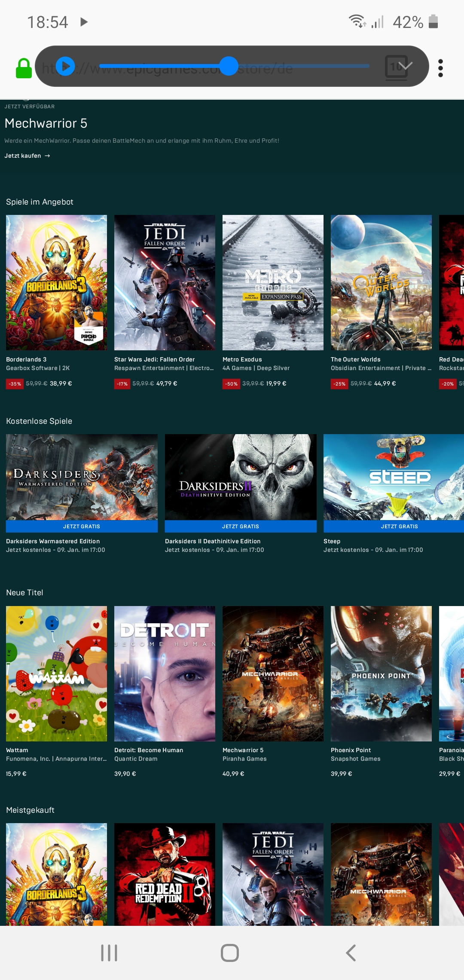This screenshot has width=464, height=980.
Task: Open Red Dead Redemption II cover in Meistgekauft
Action: pos(165,874)
